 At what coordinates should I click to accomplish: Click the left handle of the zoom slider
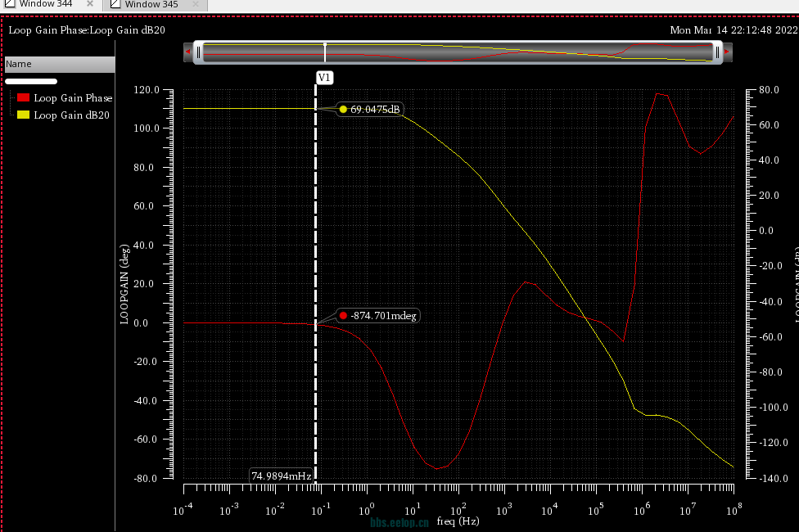coord(199,52)
